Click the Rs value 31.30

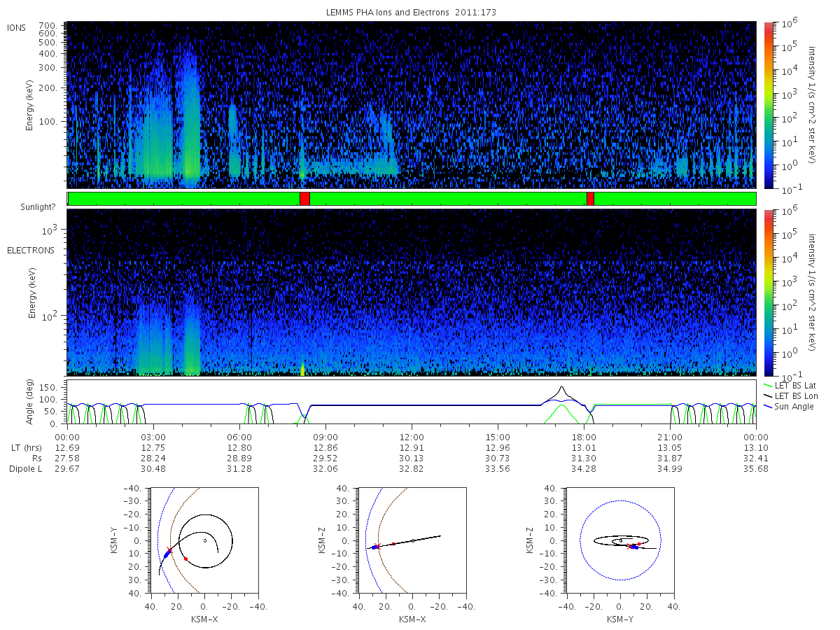(x=584, y=458)
